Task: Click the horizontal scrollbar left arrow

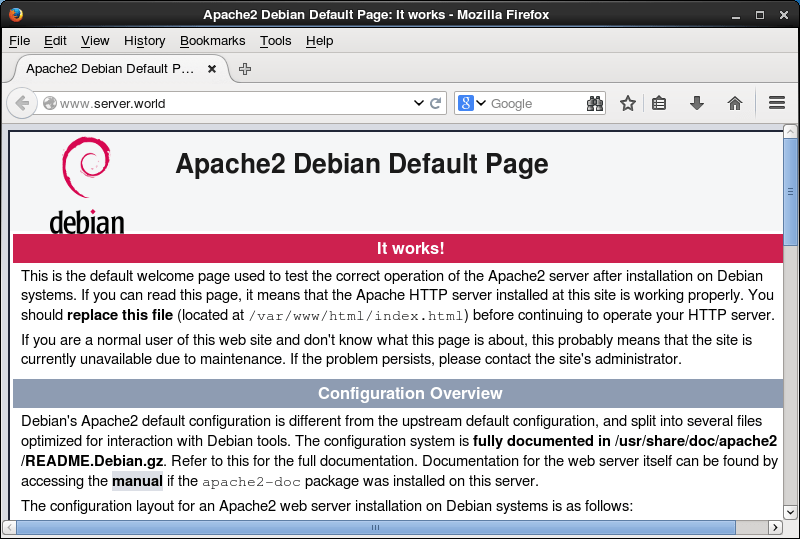Action: (9, 527)
